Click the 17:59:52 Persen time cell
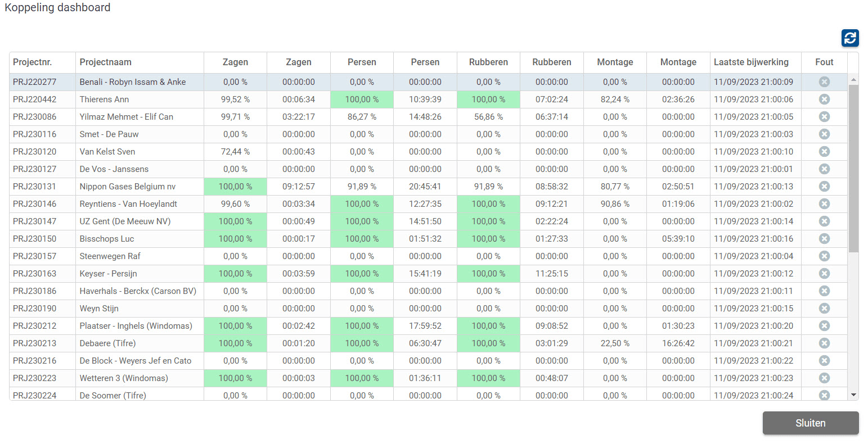This screenshot has height=444, width=868. pyautogui.click(x=425, y=326)
